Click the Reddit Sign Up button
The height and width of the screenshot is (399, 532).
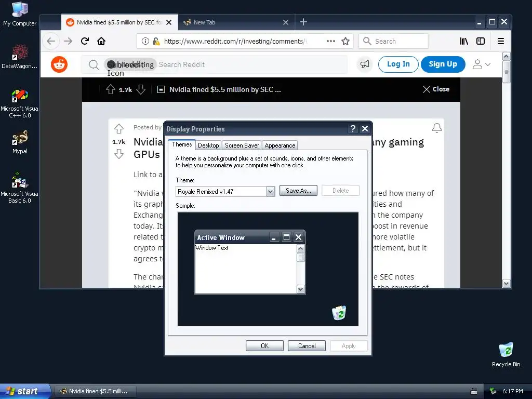pos(443,64)
